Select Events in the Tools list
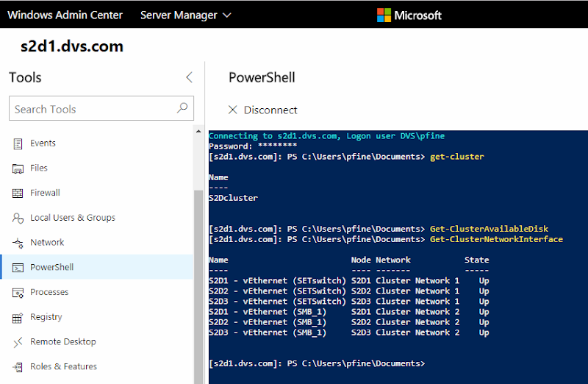This screenshot has height=384, width=588. tap(43, 143)
